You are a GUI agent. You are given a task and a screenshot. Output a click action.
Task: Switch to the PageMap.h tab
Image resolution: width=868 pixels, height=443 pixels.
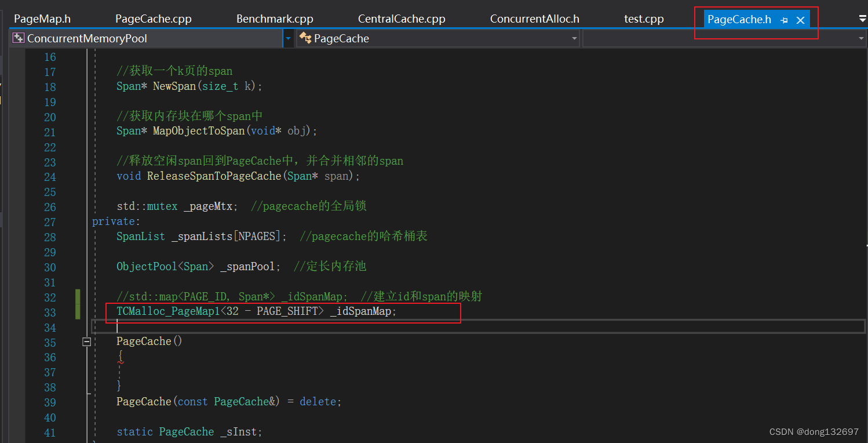pos(42,19)
